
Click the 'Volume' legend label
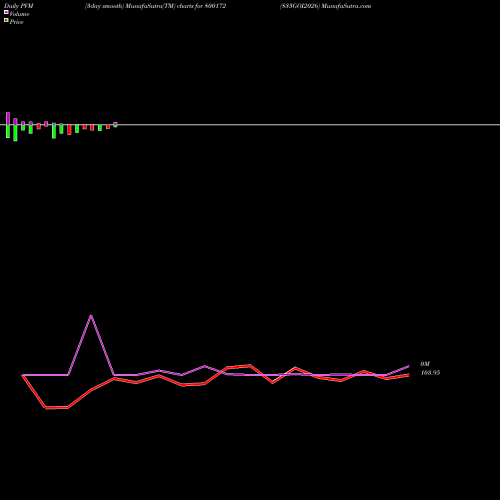point(19,14)
